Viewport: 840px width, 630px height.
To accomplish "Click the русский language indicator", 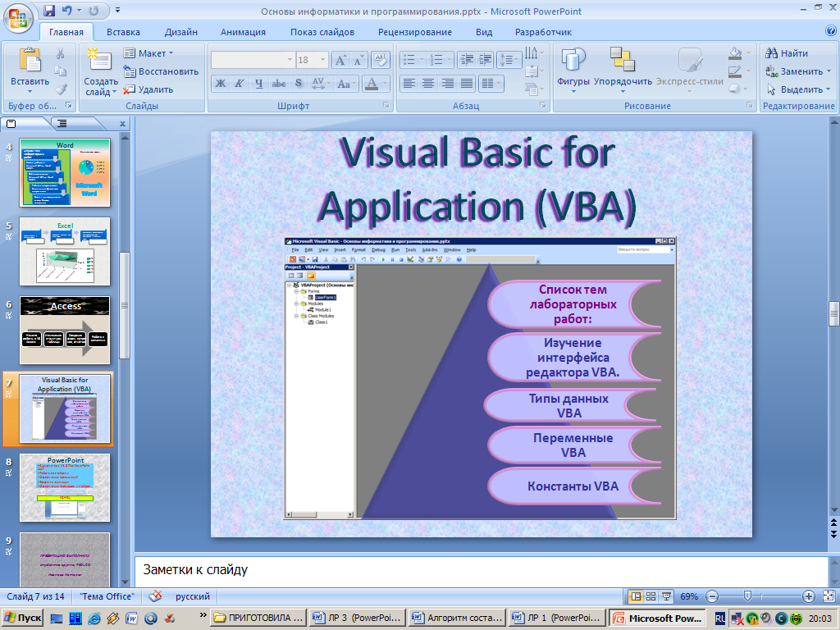I will click(x=192, y=596).
